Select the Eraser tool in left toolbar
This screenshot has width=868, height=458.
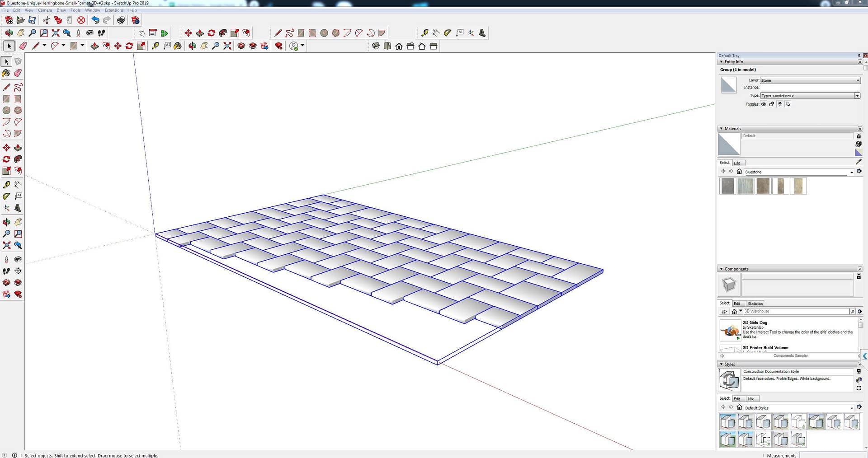click(18, 73)
